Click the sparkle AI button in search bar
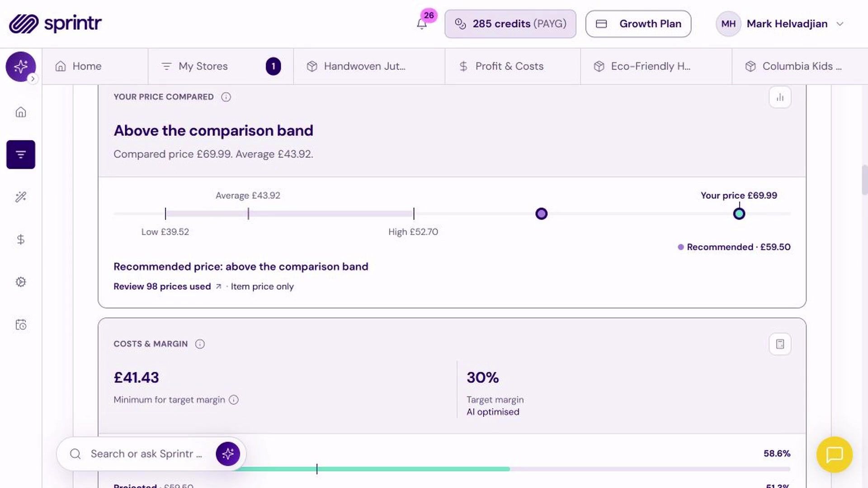The height and width of the screenshot is (488, 868). pyautogui.click(x=228, y=454)
